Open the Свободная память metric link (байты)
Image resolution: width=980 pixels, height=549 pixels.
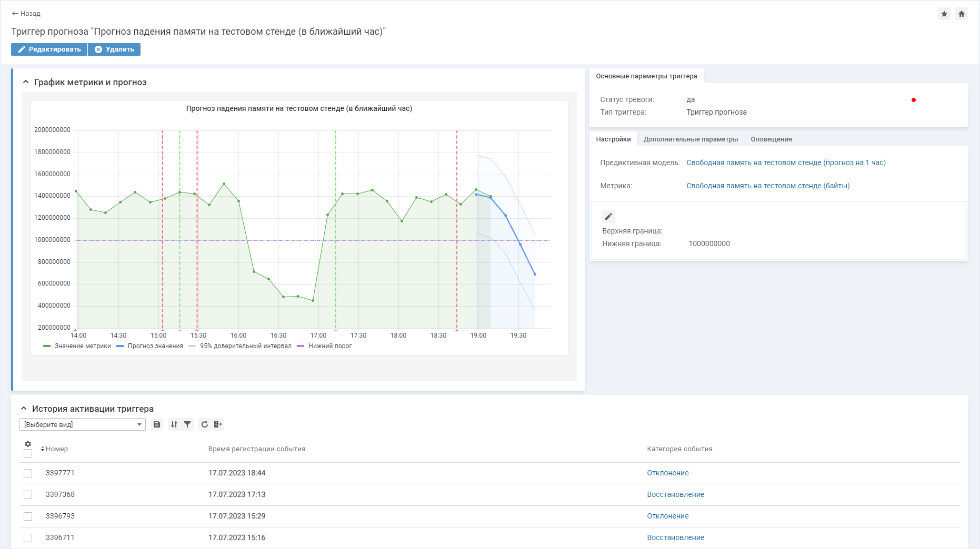click(x=768, y=186)
